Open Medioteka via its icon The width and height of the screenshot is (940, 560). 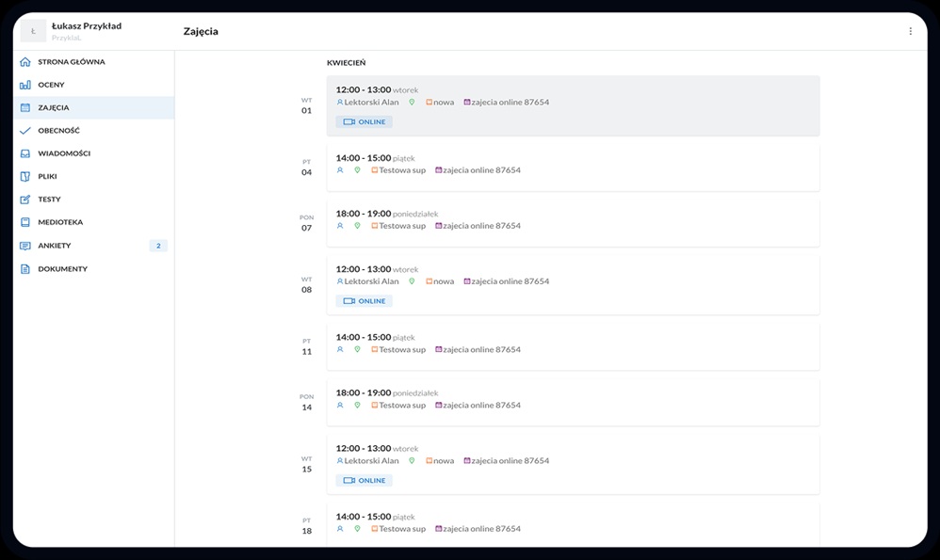pos(25,223)
